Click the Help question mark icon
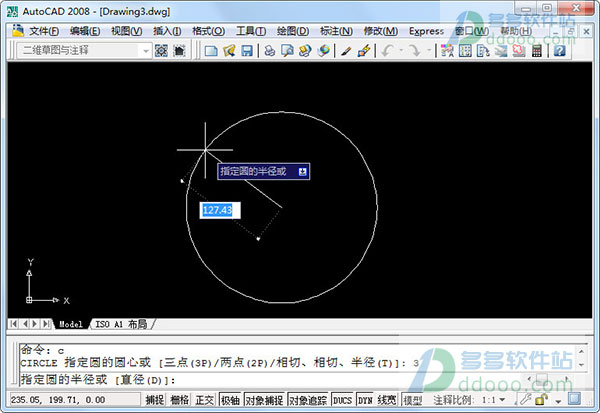 click(x=559, y=51)
